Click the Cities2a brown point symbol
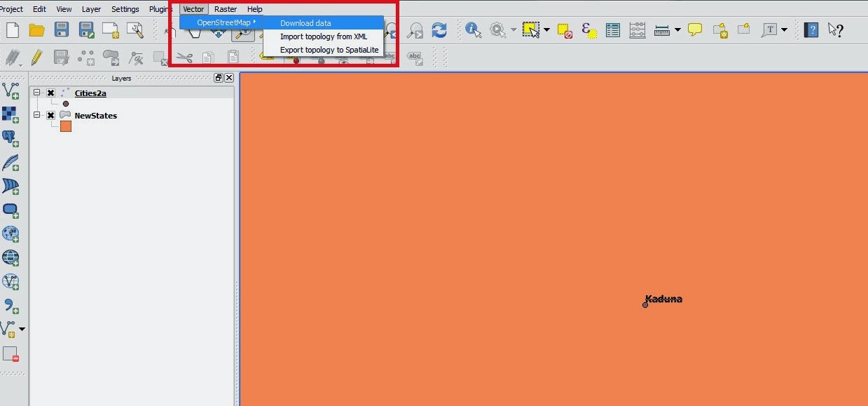Screen dimensions: 868x406 point(66,104)
